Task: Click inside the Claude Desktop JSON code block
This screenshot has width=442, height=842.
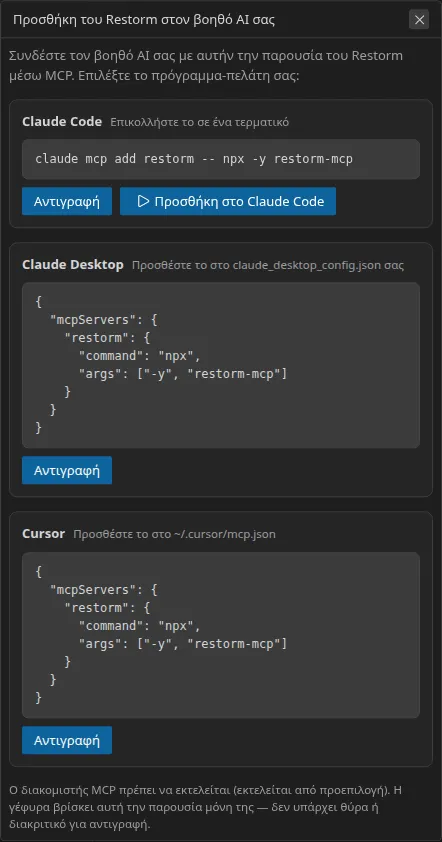Action: (221, 365)
